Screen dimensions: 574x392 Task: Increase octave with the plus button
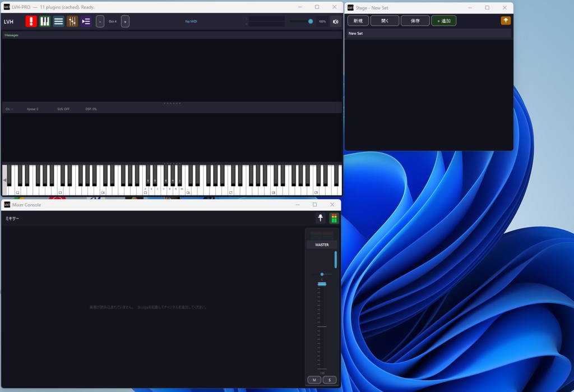(x=125, y=22)
